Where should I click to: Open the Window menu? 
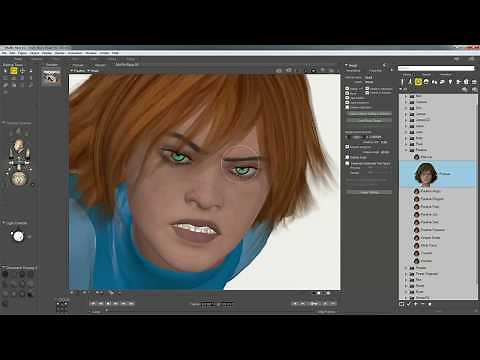click(x=91, y=53)
